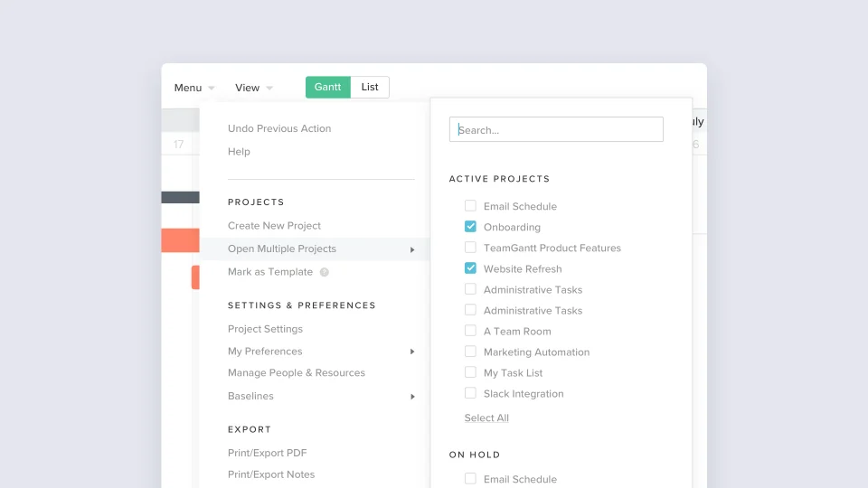Uncheck the Website Refresh checkbox
868x488 pixels.
pyautogui.click(x=470, y=268)
